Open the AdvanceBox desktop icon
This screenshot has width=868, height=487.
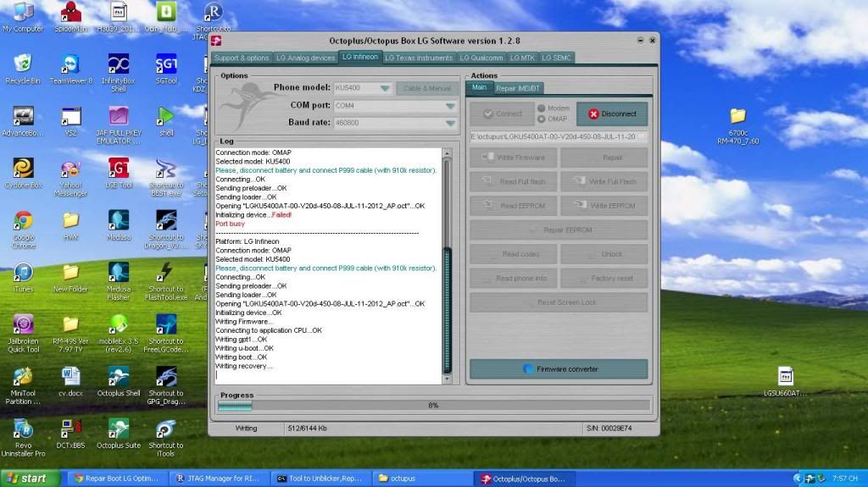23,120
